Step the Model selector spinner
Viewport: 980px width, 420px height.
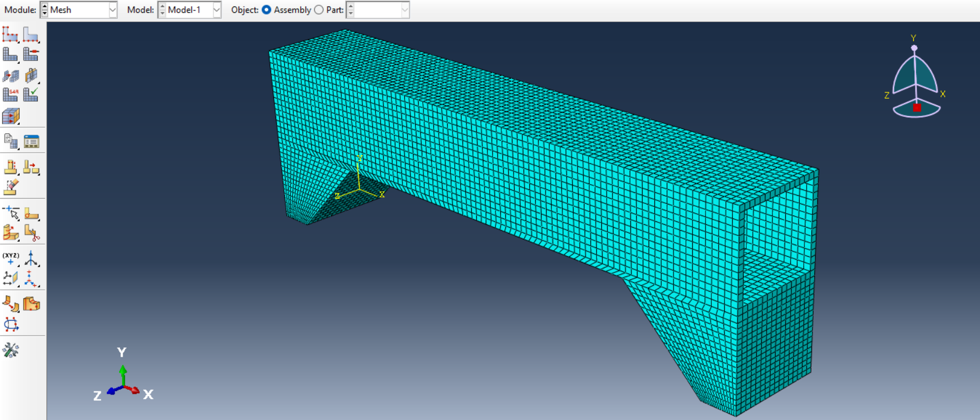coord(162,10)
